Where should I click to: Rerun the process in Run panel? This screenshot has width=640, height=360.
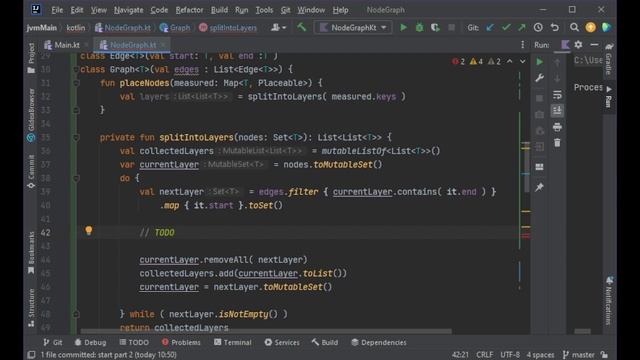point(539,62)
